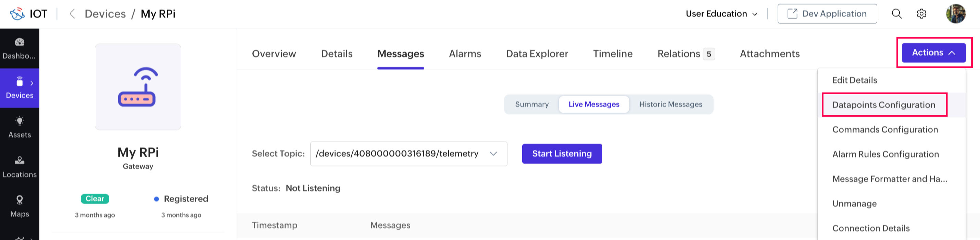Open the settings gear icon
Image resolution: width=980 pixels, height=240 pixels.
[x=921, y=14]
